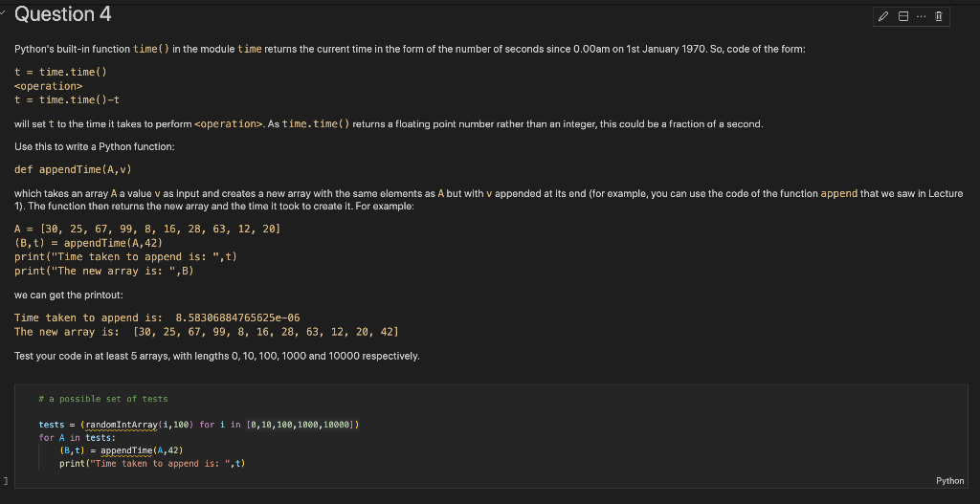The image size is (980, 504).
Task: Place cursor in the code cell comment line
Action: pos(103,399)
